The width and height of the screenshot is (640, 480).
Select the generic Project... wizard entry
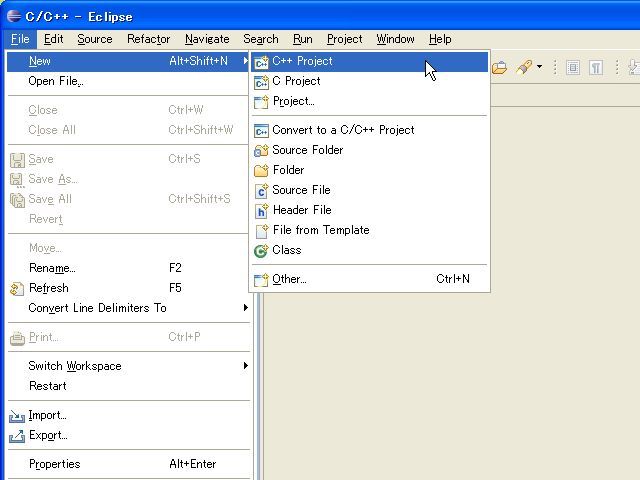369,101
